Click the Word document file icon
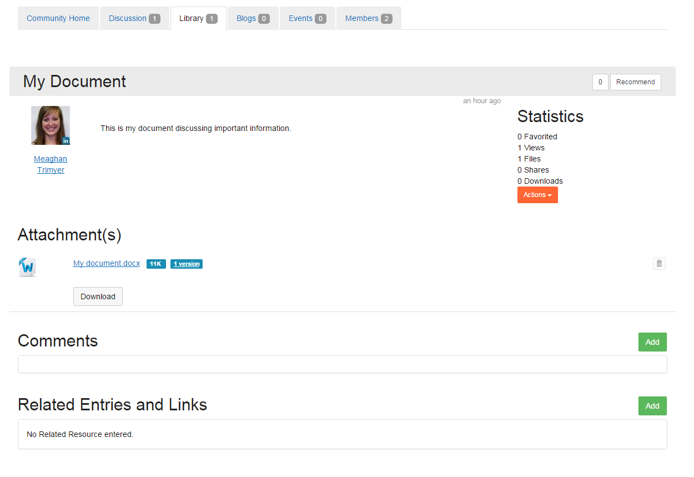The width and height of the screenshot is (694, 477). pos(27,266)
